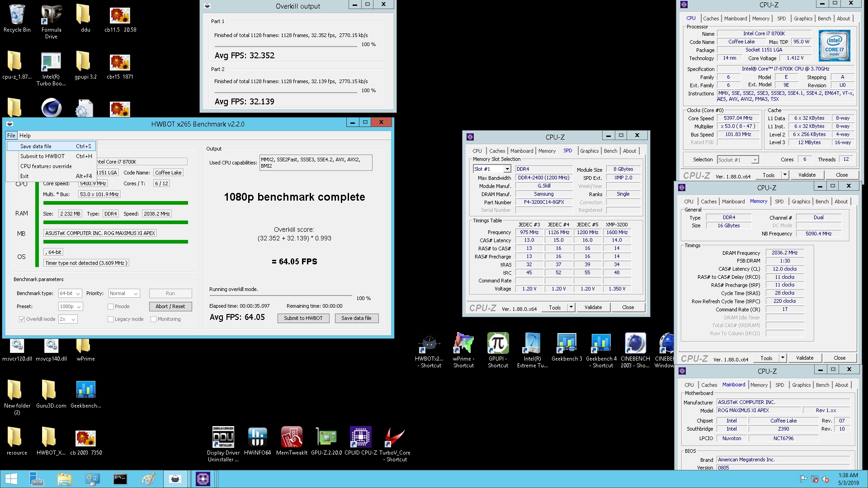Click Close in the top CPU-Z window
The image size is (868, 488).
(x=842, y=175)
